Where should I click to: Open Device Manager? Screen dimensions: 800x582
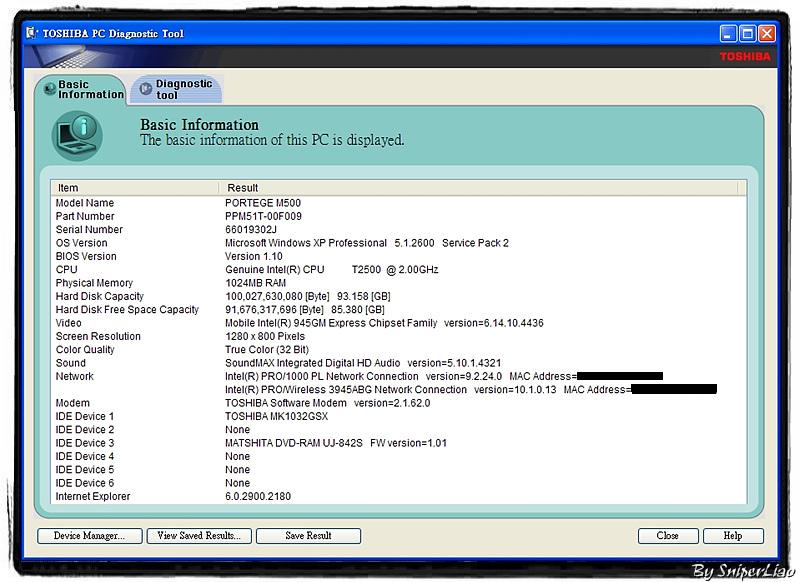[x=89, y=536]
